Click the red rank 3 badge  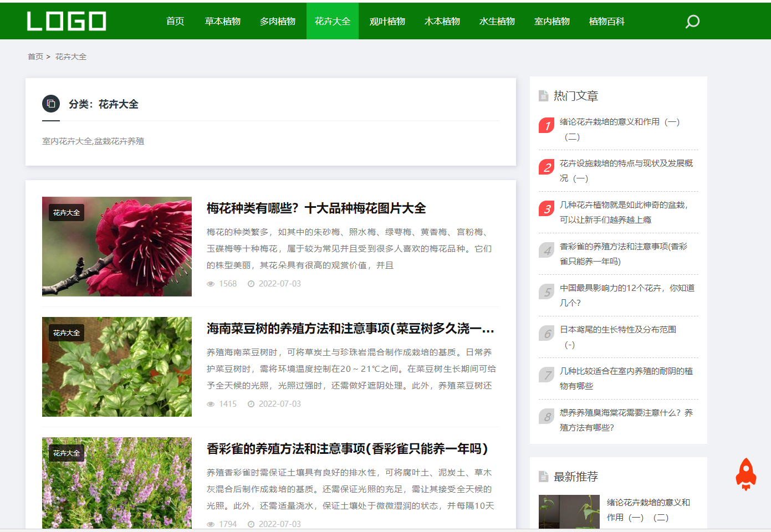547,209
